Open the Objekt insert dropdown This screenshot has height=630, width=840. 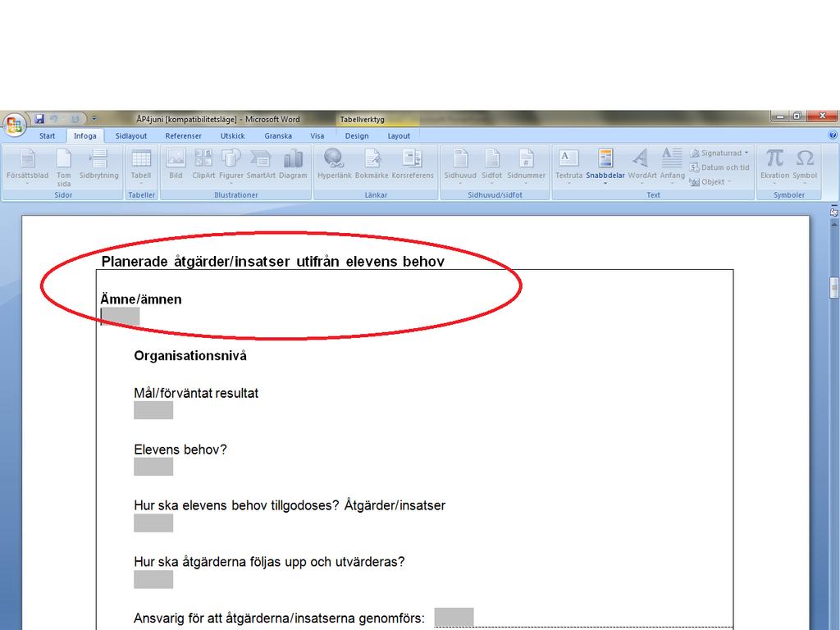(710, 181)
